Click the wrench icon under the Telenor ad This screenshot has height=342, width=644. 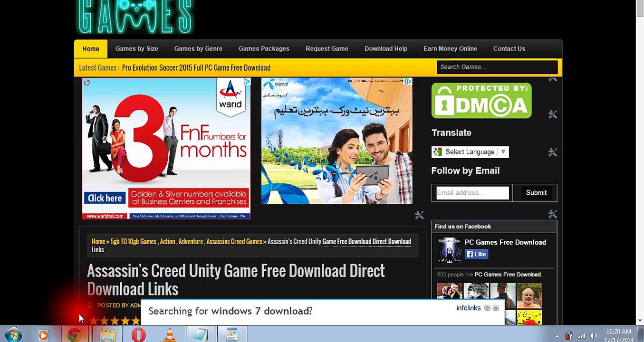(x=419, y=215)
